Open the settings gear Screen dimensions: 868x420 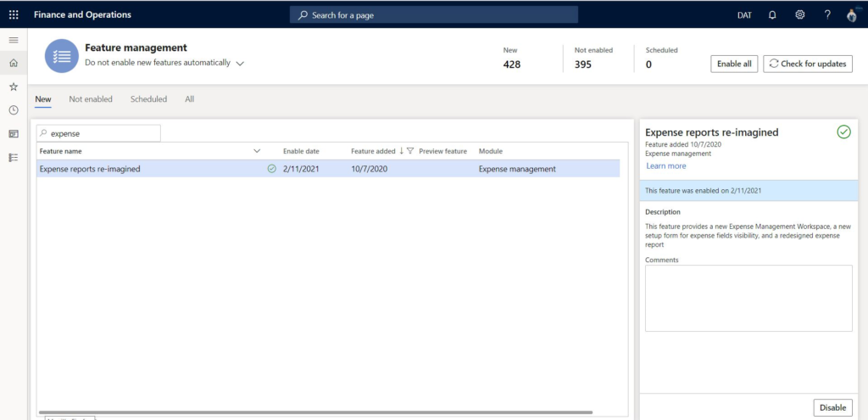click(x=800, y=15)
